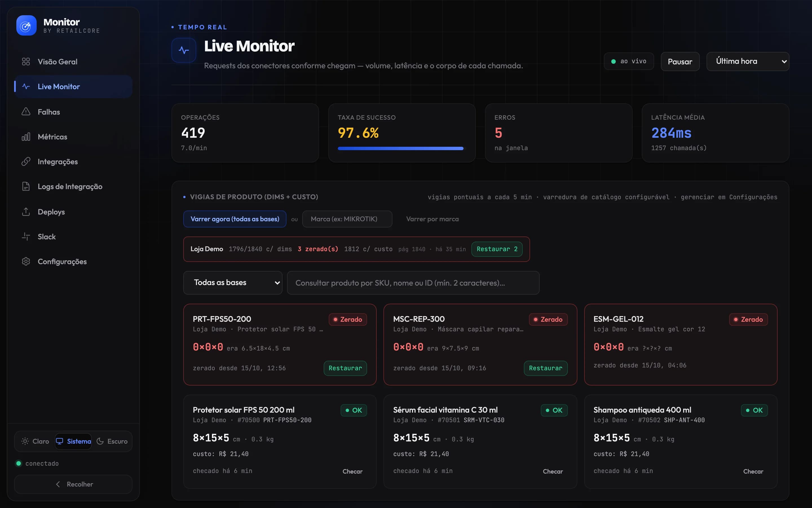Switch theme to Sistema
Viewport: 812px width, 508px height.
[x=74, y=441]
